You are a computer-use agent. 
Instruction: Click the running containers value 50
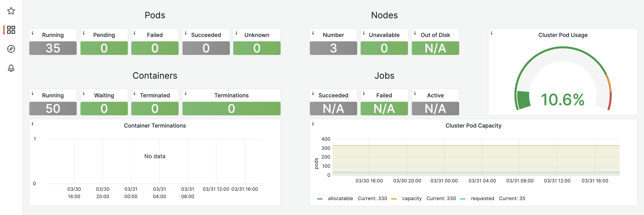[53, 108]
